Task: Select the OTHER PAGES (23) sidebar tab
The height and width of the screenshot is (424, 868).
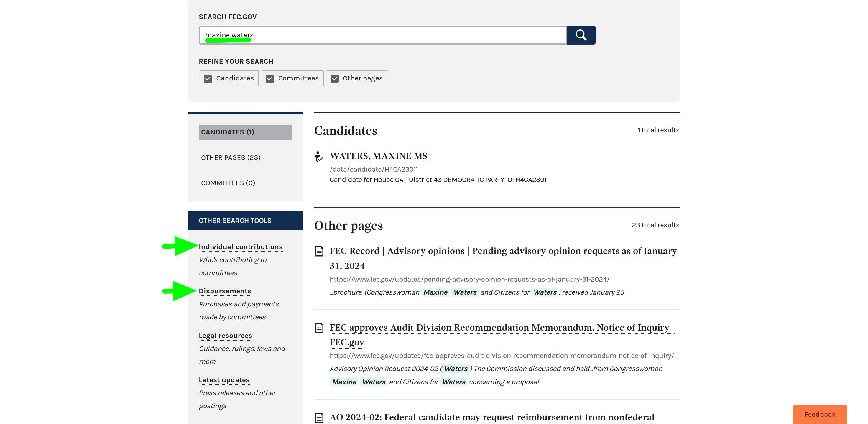Action: click(231, 157)
